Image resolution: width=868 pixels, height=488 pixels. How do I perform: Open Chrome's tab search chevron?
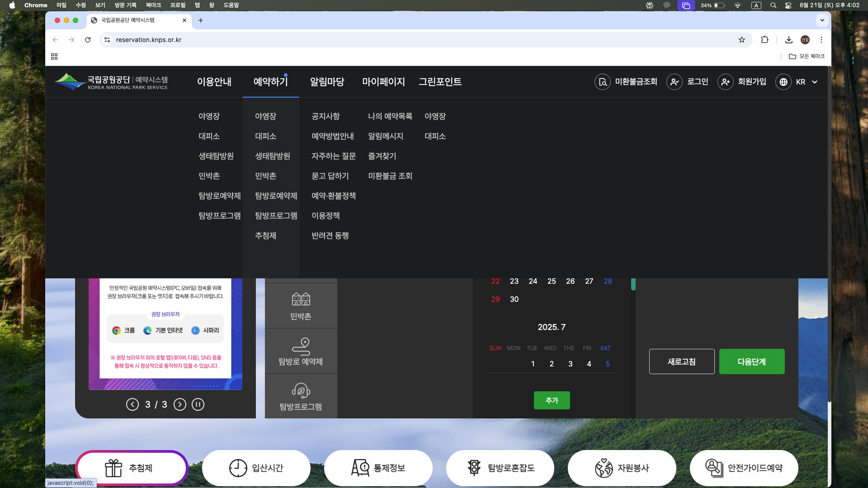pos(822,20)
